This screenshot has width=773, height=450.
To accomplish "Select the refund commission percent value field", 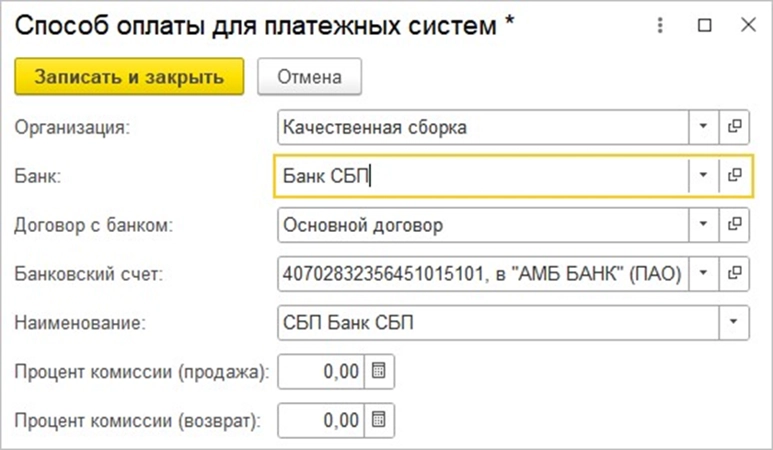I will (x=322, y=419).
